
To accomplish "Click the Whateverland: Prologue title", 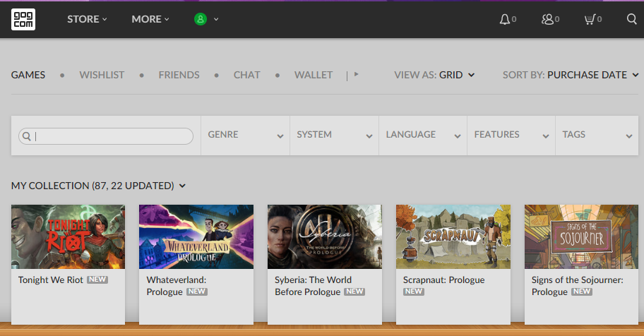I will (x=177, y=286).
